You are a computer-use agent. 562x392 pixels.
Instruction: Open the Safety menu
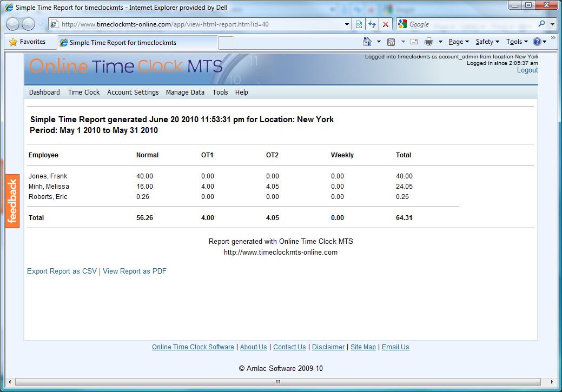click(487, 42)
